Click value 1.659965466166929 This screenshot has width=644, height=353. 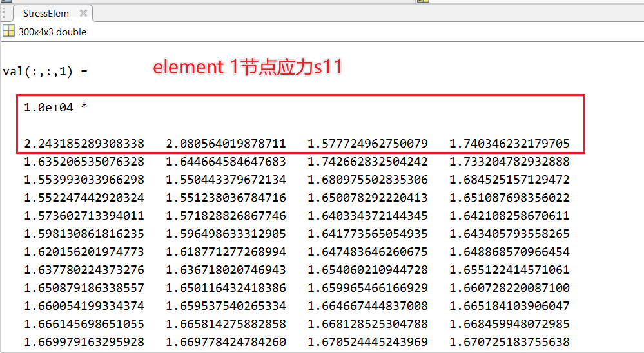click(367, 288)
